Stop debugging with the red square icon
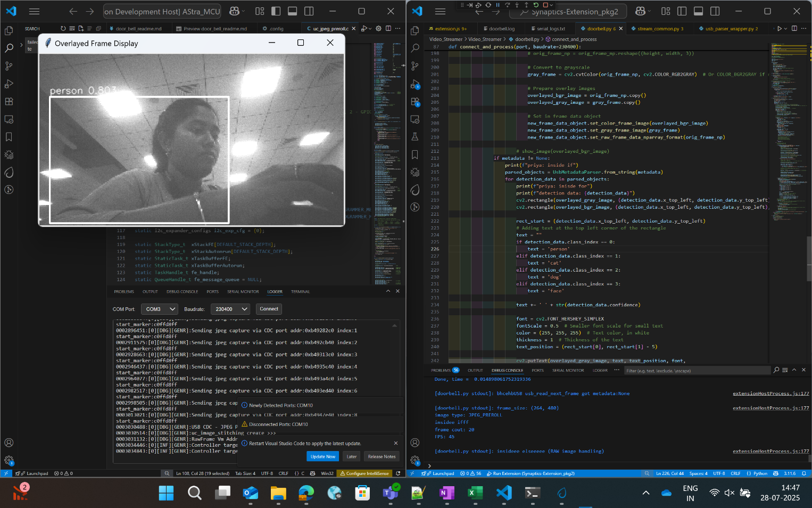This screenshot has height=508, width=812. click(x=545, y=5)
